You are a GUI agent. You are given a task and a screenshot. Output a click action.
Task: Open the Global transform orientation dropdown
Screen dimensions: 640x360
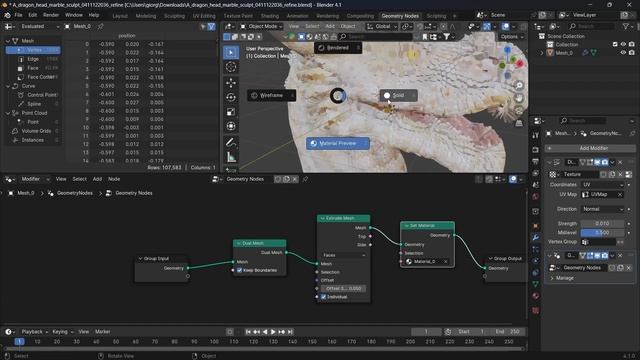tap(382, 27)
